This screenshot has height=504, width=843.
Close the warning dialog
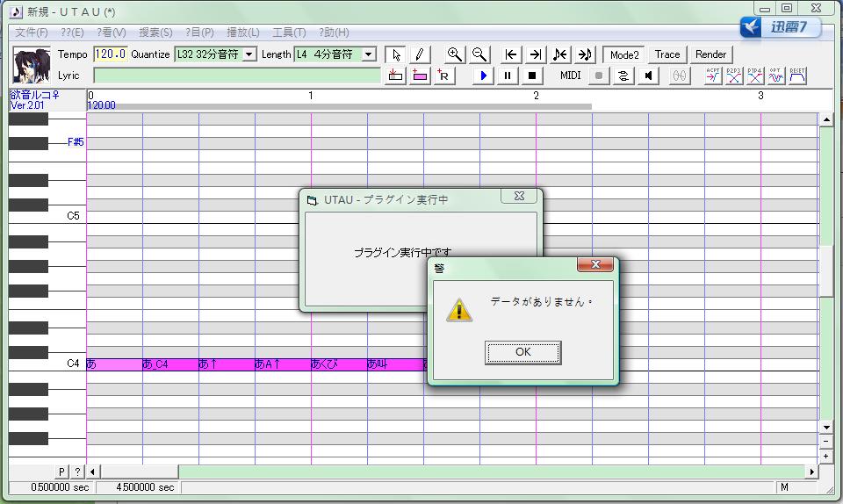tap(595, 264)
